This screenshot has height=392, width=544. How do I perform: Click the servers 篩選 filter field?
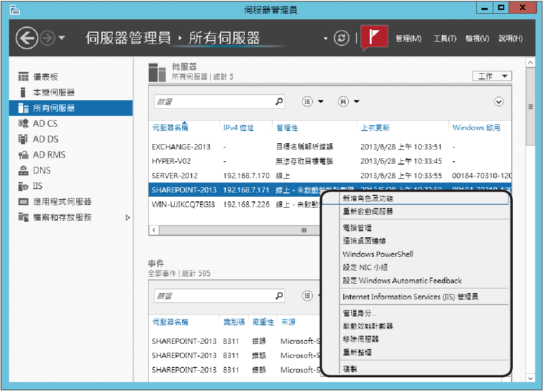[x=219, y=102]
